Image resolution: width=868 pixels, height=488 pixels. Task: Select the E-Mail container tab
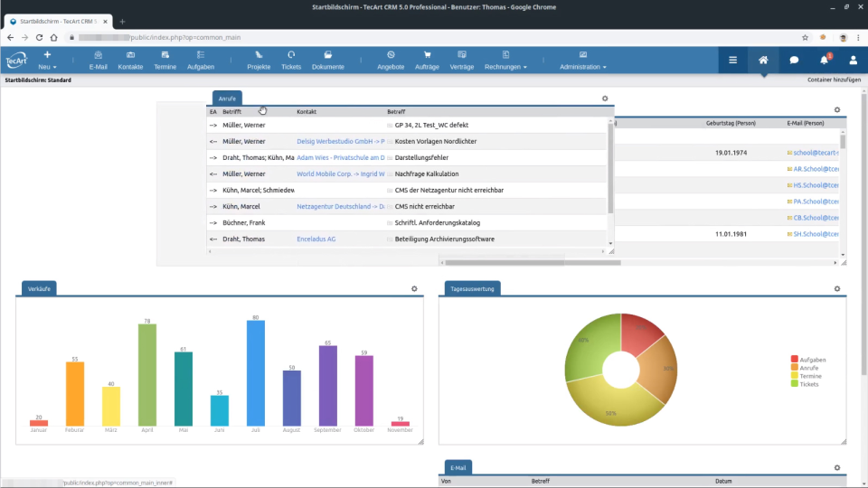(458, 467)
